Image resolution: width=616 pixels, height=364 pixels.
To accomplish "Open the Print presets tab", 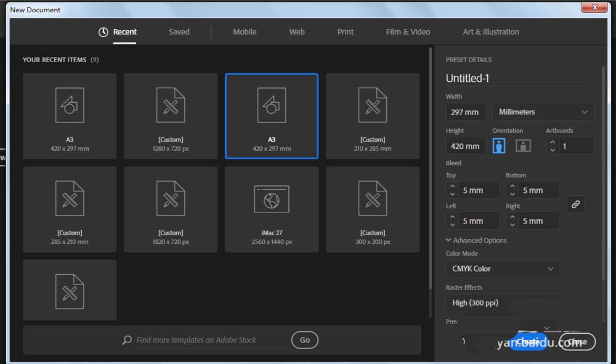I will 346,32.
